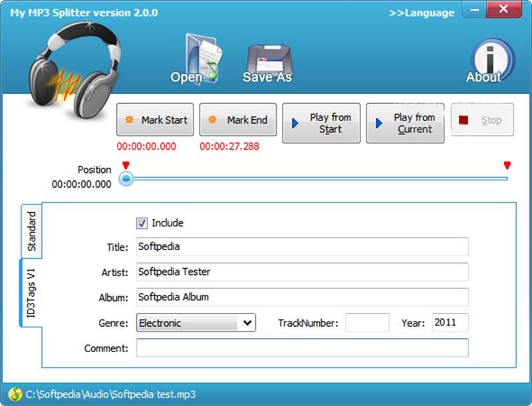Click the music note icon in status bar
This screenshot has width=532, height=406.
(x=15, y=394)
